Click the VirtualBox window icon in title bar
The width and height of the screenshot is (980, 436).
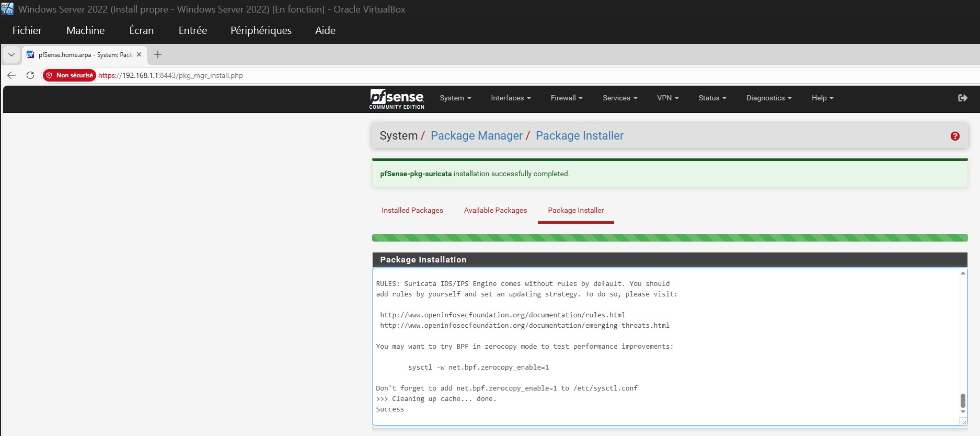tap(7, 9)
